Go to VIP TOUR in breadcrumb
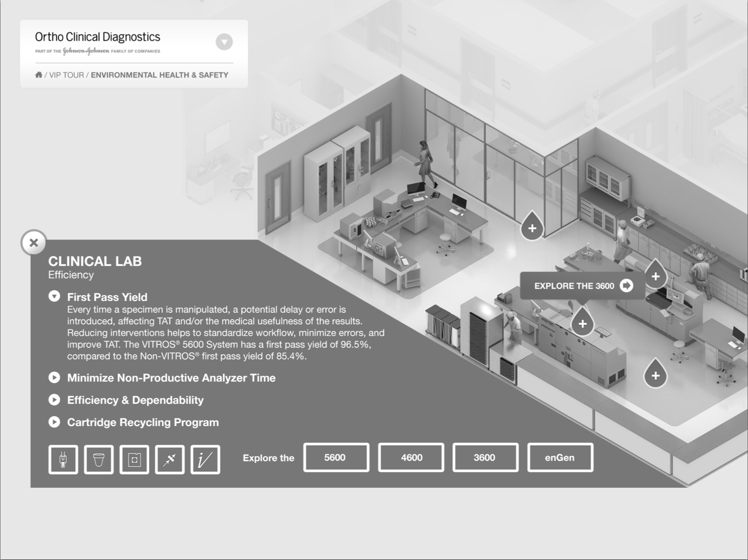The image size is (748, 560). point(66,75)
